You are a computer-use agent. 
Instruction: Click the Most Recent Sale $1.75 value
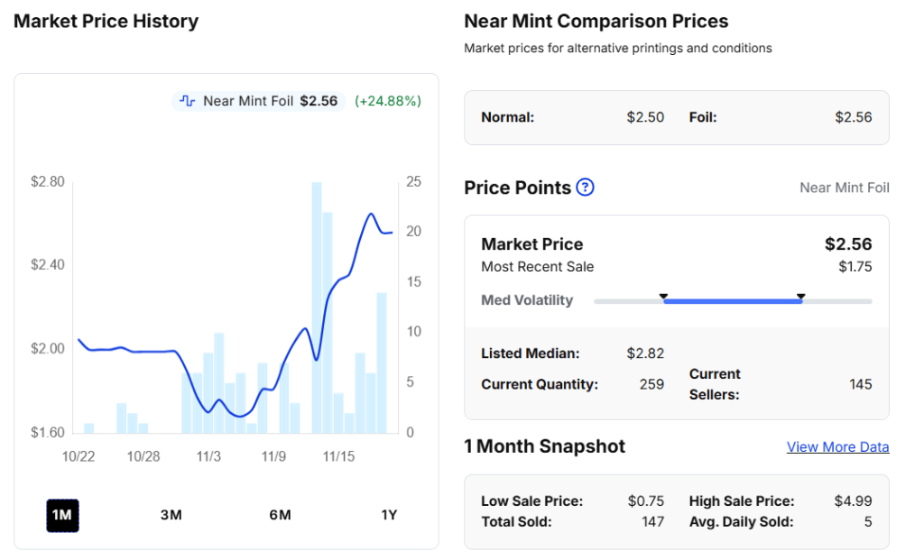(x=855, y=267)
